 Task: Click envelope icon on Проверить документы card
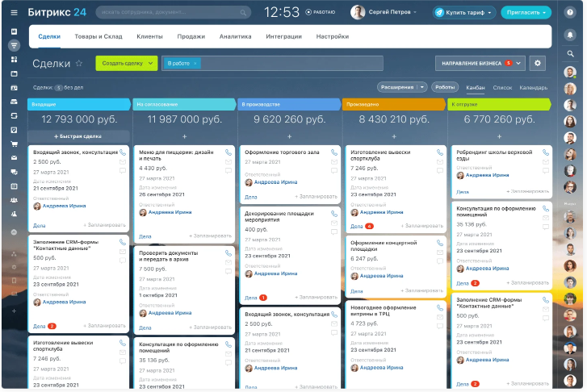[x=229, y=263]
